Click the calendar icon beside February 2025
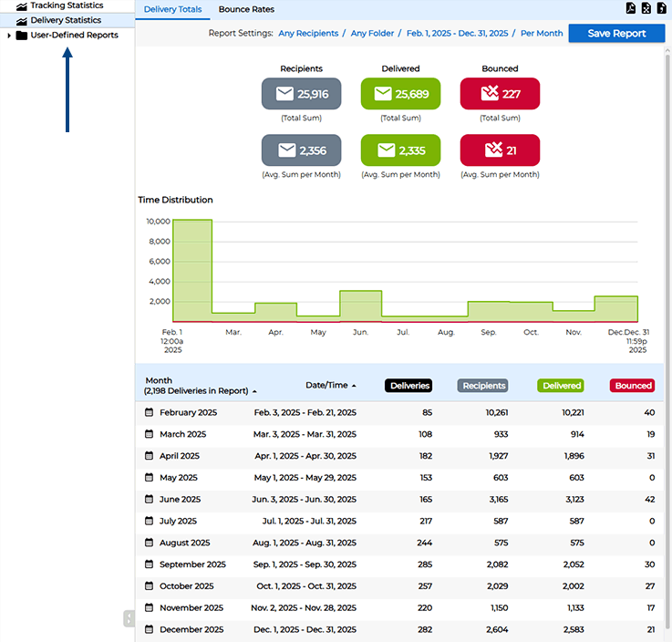 click(x=150, y=413)
